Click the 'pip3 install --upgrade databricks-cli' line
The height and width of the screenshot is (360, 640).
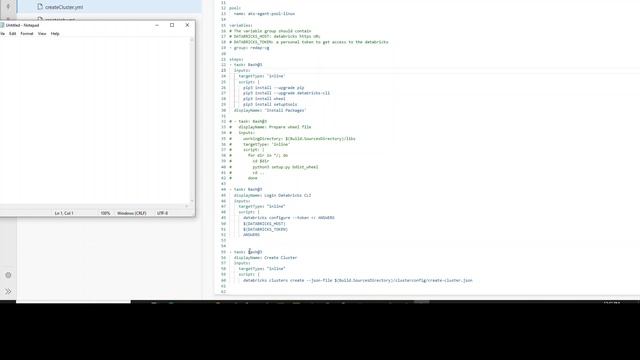[x=287, y=93]
